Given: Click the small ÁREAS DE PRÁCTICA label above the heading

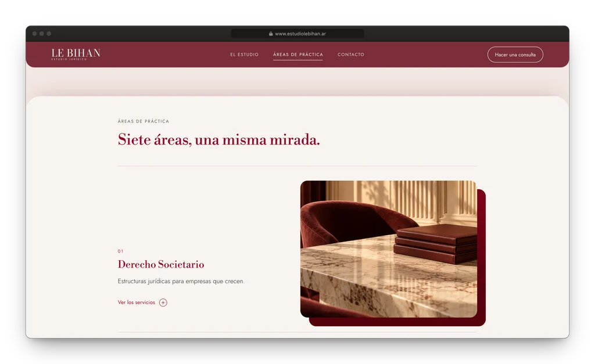Looking at the screenshot, I should 144,121.
